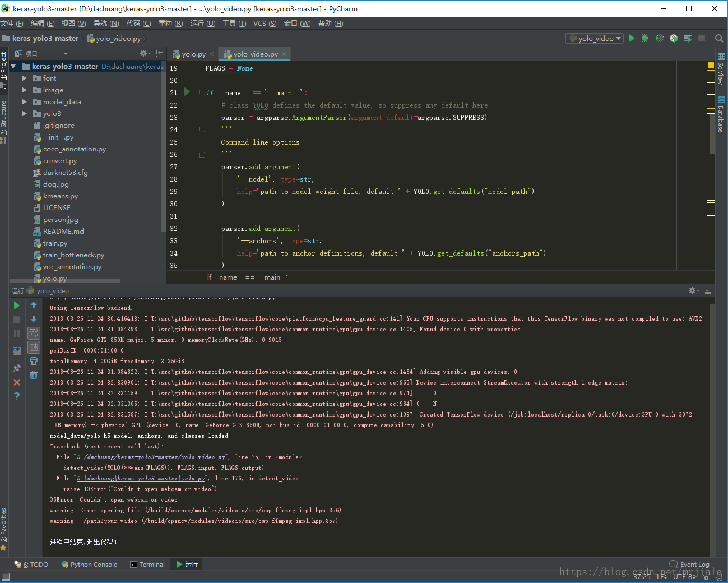Toggle the Database side panel

721,114
